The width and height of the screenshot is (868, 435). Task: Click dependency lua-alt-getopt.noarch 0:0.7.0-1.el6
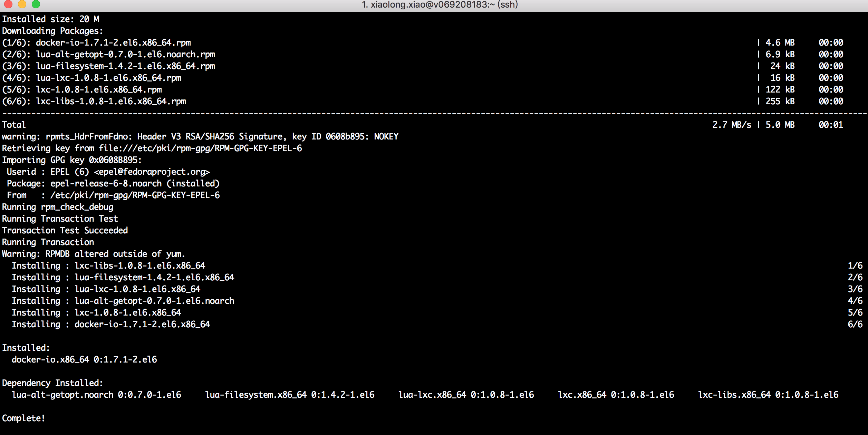(x=96, y=395)
